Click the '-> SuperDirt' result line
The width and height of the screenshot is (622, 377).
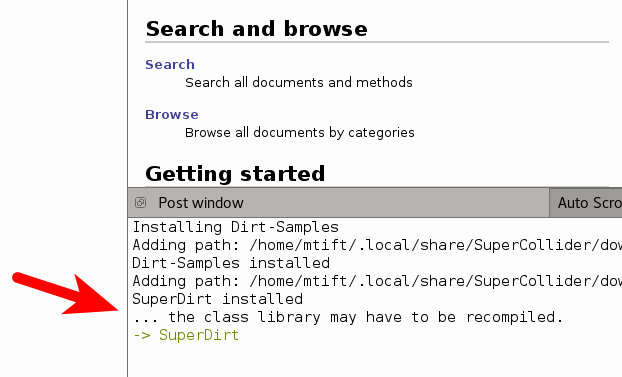[186, 335]
